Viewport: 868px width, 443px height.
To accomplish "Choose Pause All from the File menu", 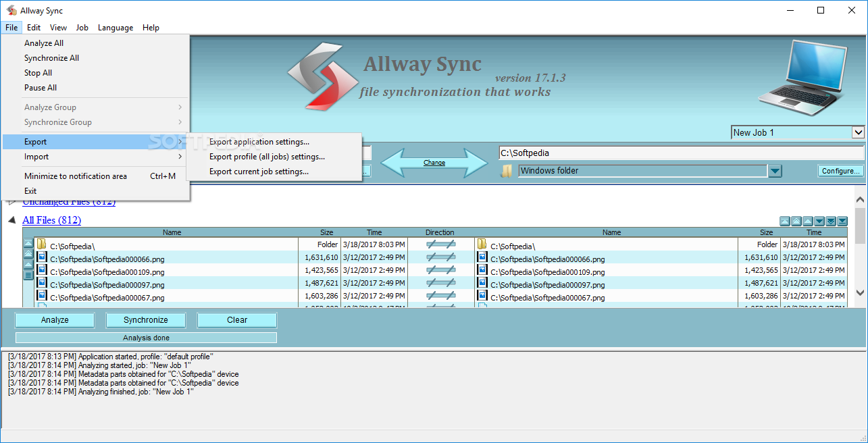I will click(95, 88).
